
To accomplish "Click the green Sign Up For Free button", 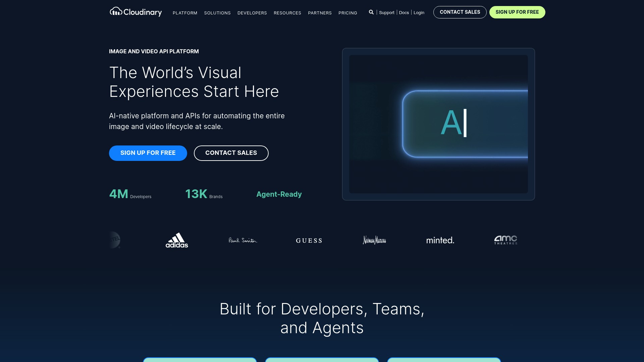I will coord(517,12).
